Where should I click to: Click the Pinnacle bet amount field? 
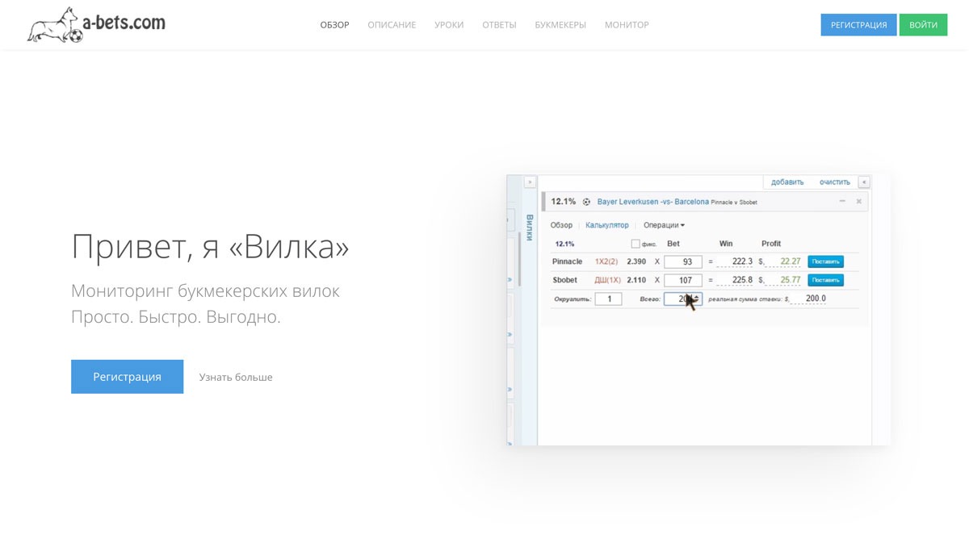683,261
